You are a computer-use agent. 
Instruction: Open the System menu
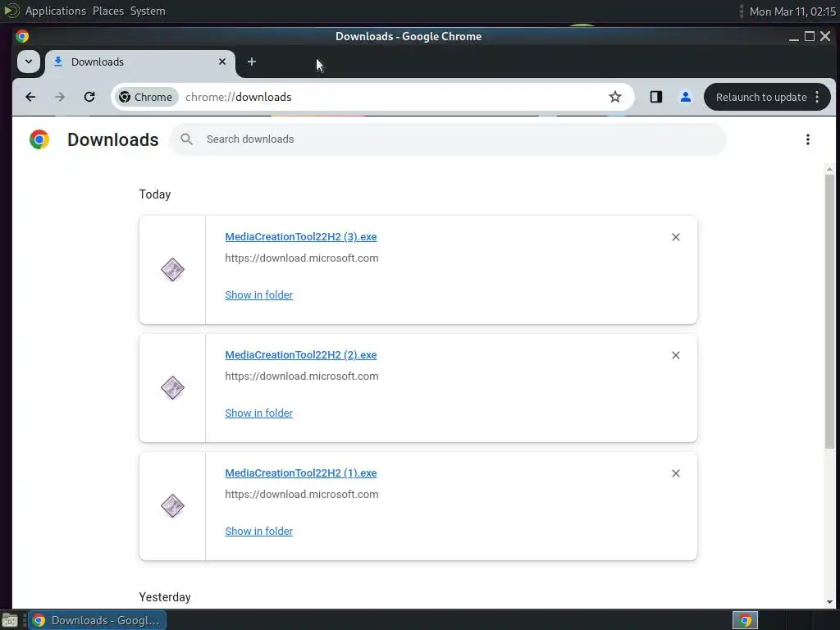point(148,11)
